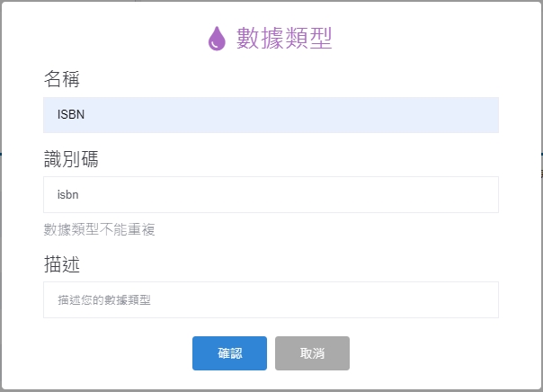
Task: Cancel and dismiss the data type dialog
Action: pos(312,353)
